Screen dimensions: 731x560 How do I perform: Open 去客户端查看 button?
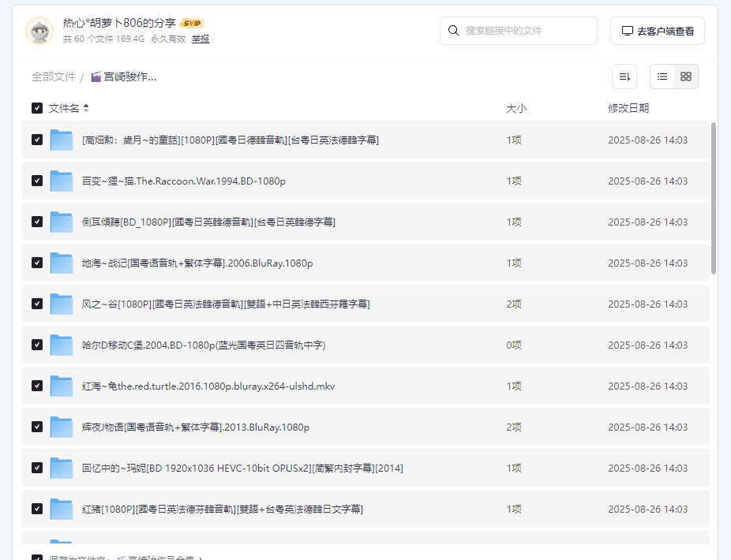coord(658,31)
